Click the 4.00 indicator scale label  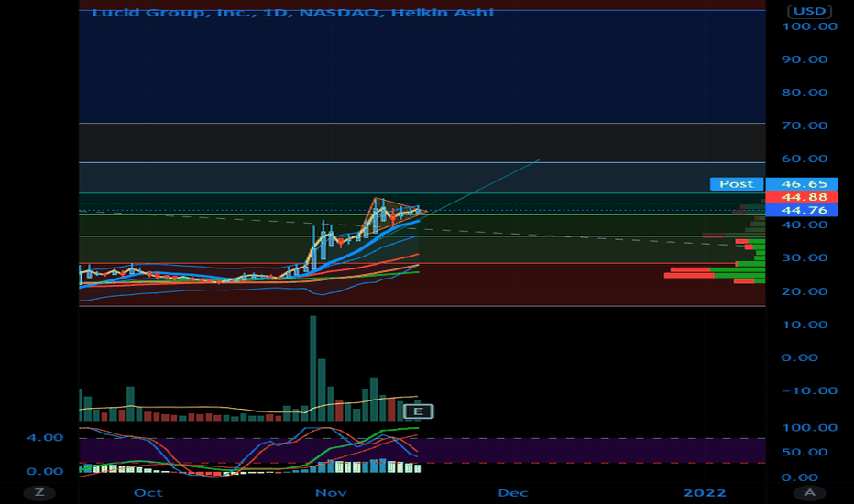coord(45,437)
